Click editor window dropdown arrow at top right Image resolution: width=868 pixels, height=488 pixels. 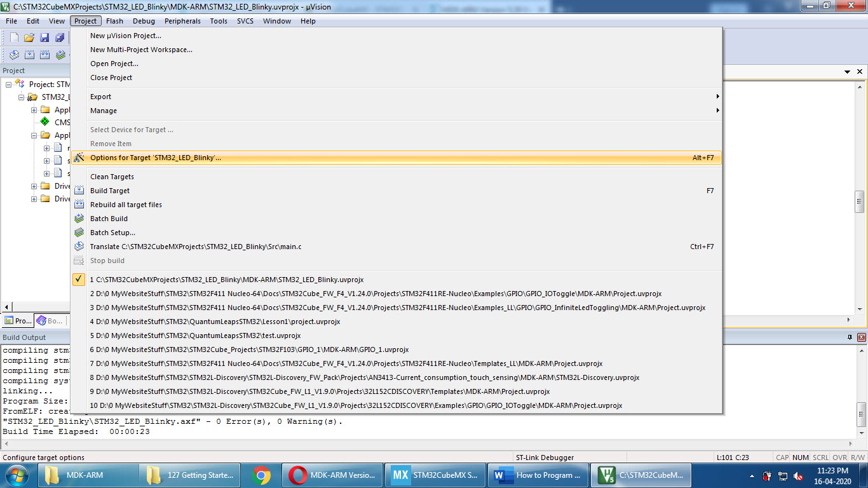[x=848, y=72]
